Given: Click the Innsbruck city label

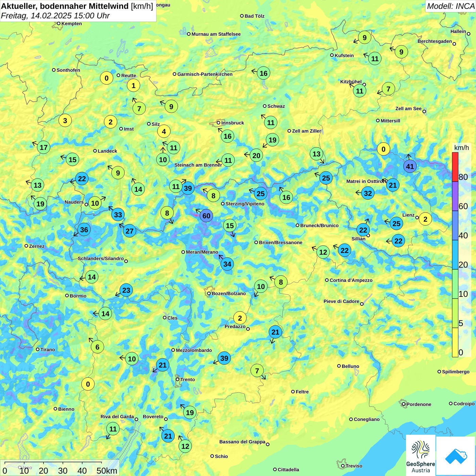Looking at the screenshot, I should coord(233,123).
